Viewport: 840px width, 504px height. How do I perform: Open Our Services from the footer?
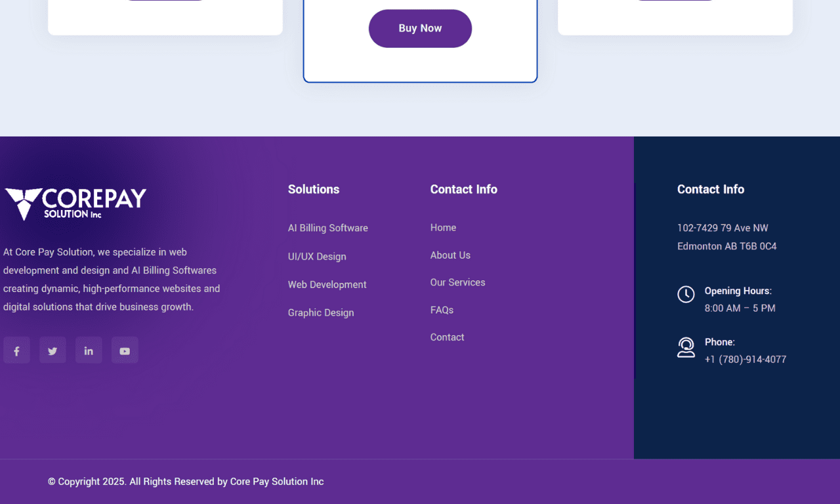(457, 283)
